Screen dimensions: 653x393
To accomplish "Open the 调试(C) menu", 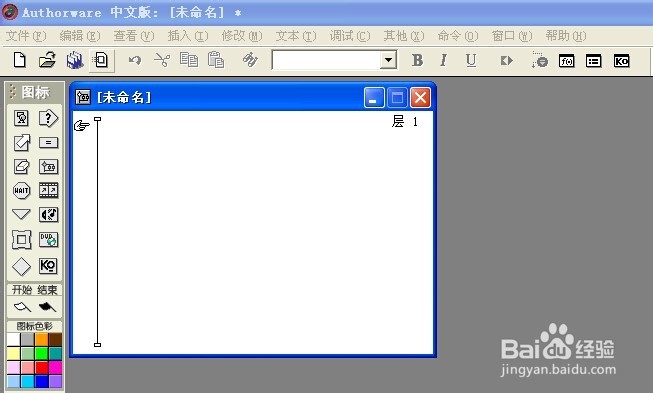I will 350,36.
